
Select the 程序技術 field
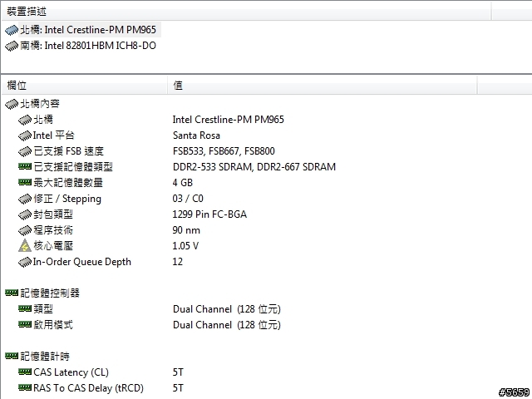(x=53, y=230)
